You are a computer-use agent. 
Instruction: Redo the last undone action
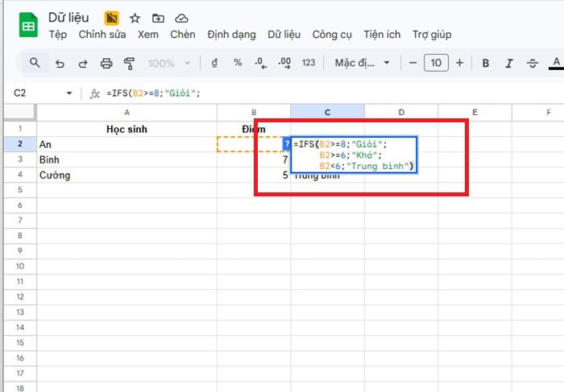(x=82, y=63)
